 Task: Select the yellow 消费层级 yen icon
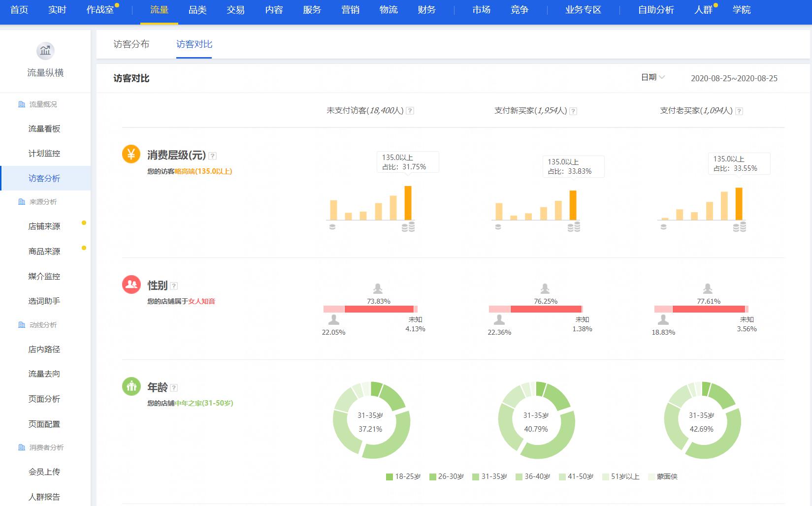click(x=131, y=155)
